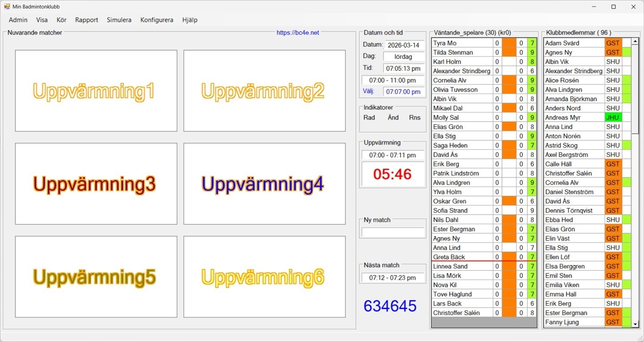Select Amanda Björkman in club members list

[x=574, y=99]
